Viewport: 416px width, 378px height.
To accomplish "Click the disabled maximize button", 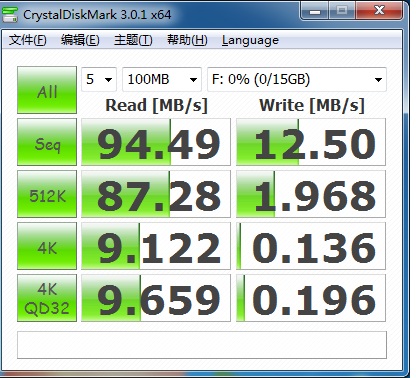I will click(x=342, y=11).
